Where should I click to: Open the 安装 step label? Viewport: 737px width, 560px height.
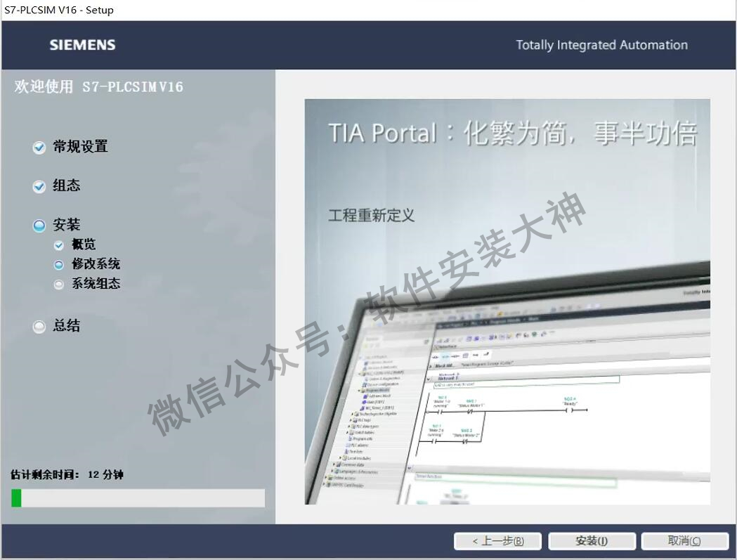[66, 225]
